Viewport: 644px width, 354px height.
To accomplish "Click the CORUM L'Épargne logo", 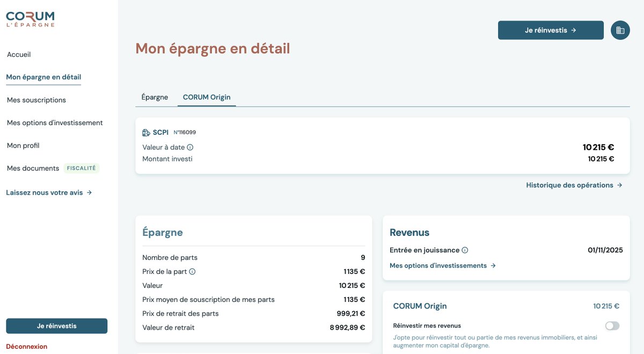I will pyautogui.click(x=30, y=19).
